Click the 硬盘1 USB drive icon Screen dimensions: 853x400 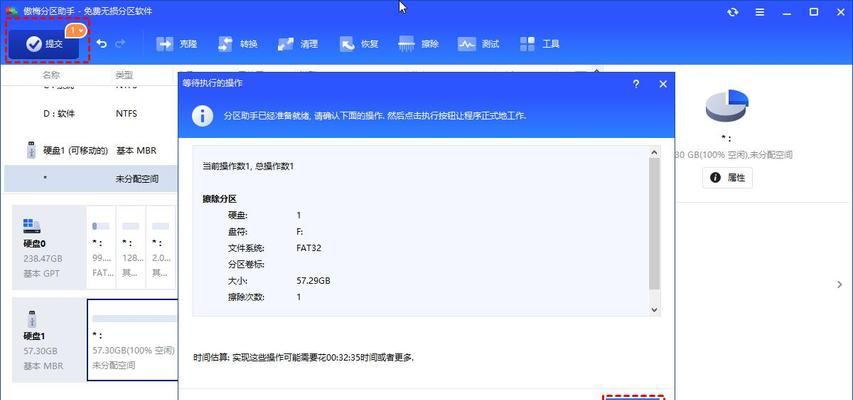point(32,318)
